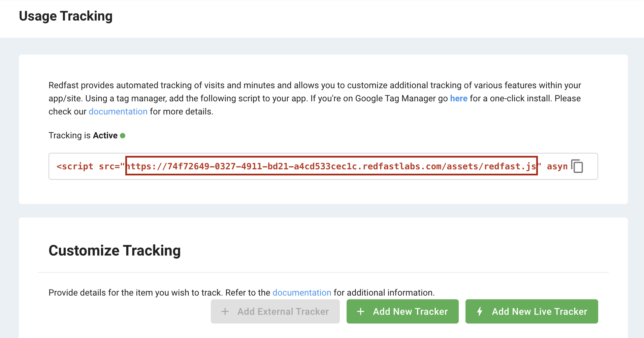The image size is (644, 338).
Task: Click the highlighted redfastlabs.com script URL
Action: (x=331, y=166)
